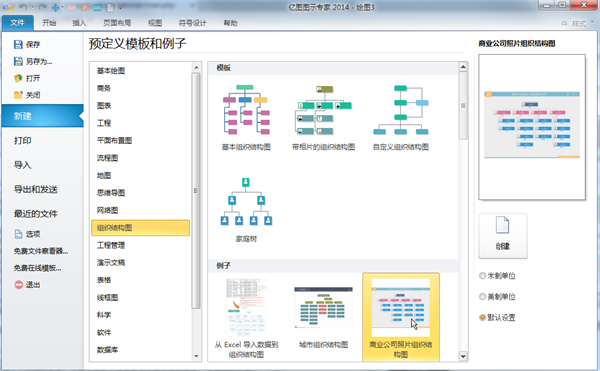Screen dimensions: 600x371
Task: Open the 样式 dropdown at top right
Action: pos(582,23)
